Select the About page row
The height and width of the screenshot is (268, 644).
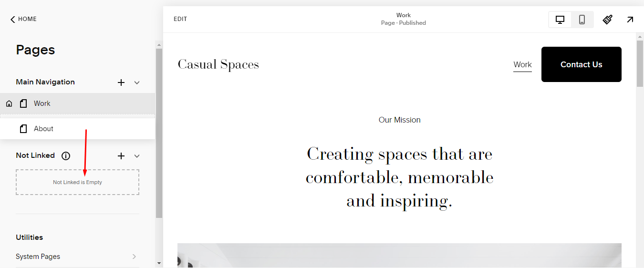[77, 129]
